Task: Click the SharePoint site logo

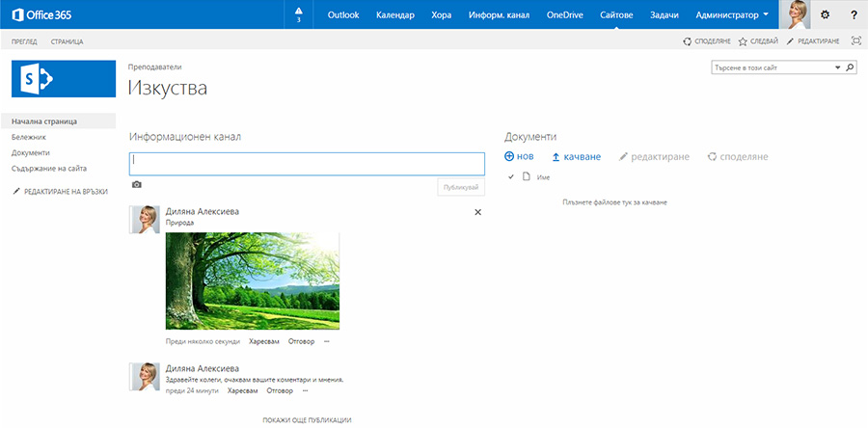Action: coord(64,78)
